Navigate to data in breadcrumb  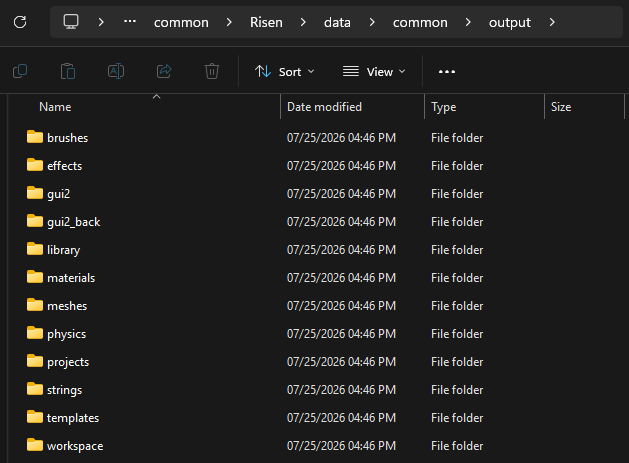337,22
